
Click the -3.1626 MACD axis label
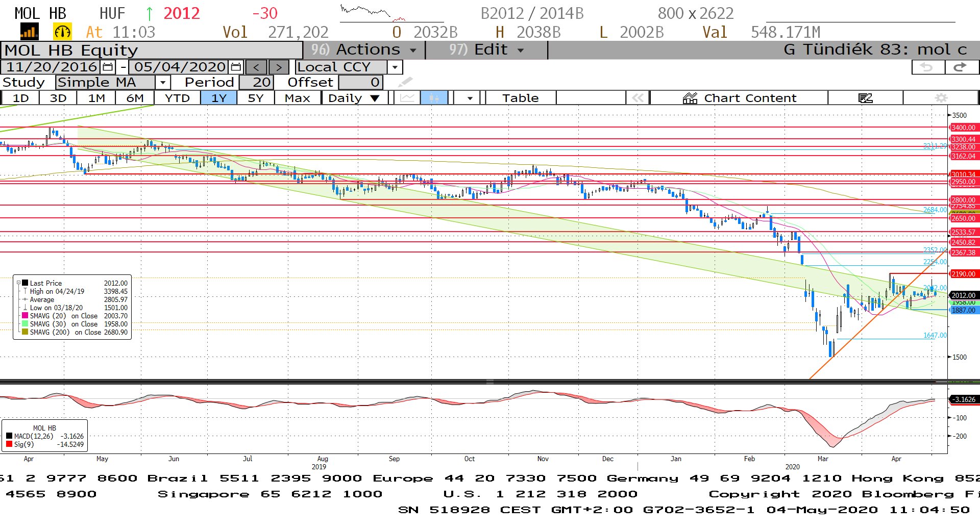[x=964, y=399]
